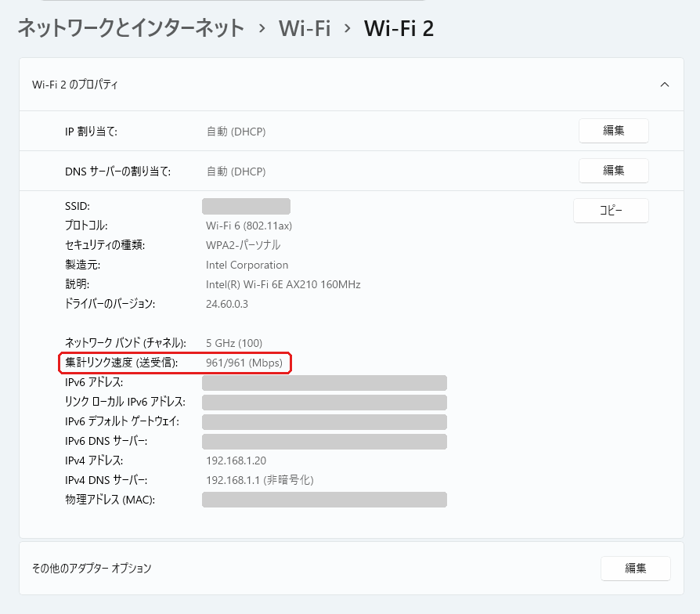
Task: Select the 961/961 (Mbps) link speed value
Action: pos(244,363)
